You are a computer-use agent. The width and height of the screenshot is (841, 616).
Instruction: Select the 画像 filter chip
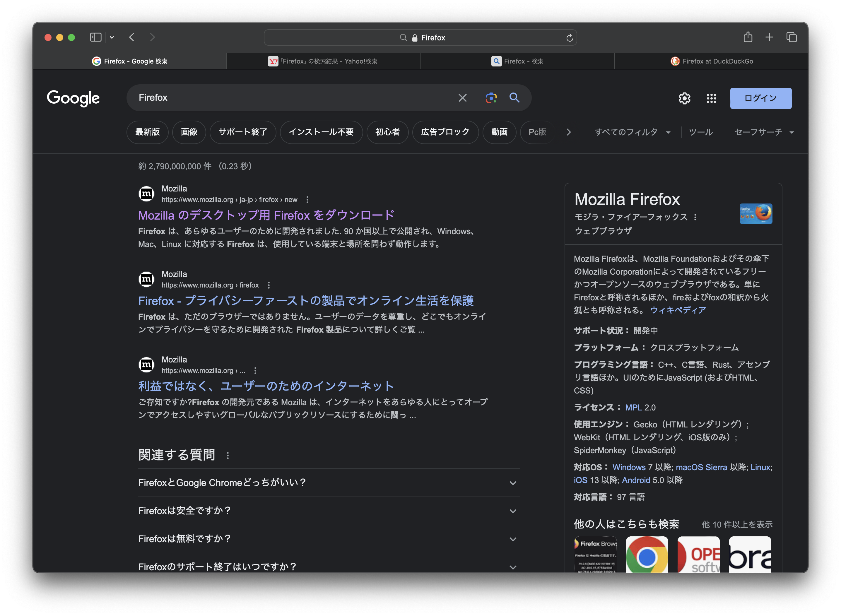pos(189,132)
